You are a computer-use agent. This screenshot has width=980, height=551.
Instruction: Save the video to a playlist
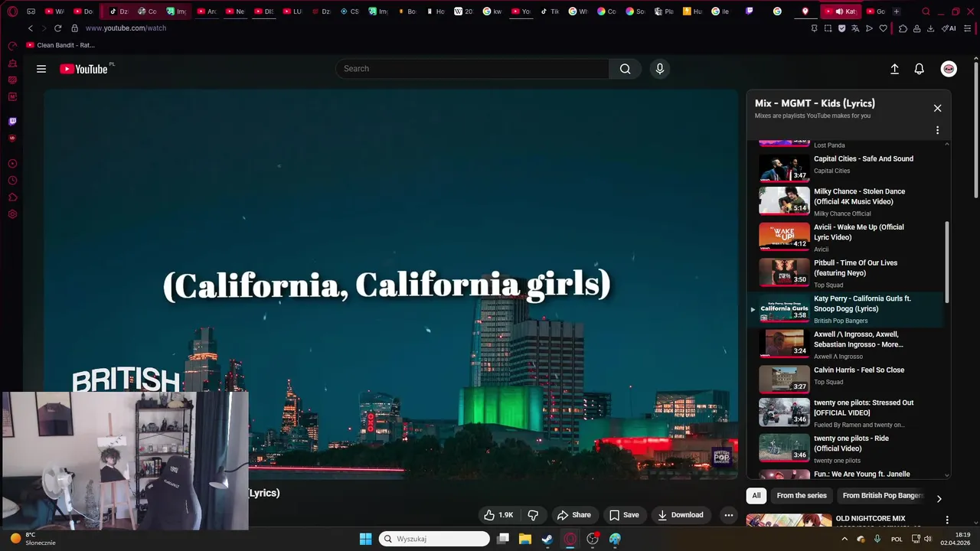point(624,515)
